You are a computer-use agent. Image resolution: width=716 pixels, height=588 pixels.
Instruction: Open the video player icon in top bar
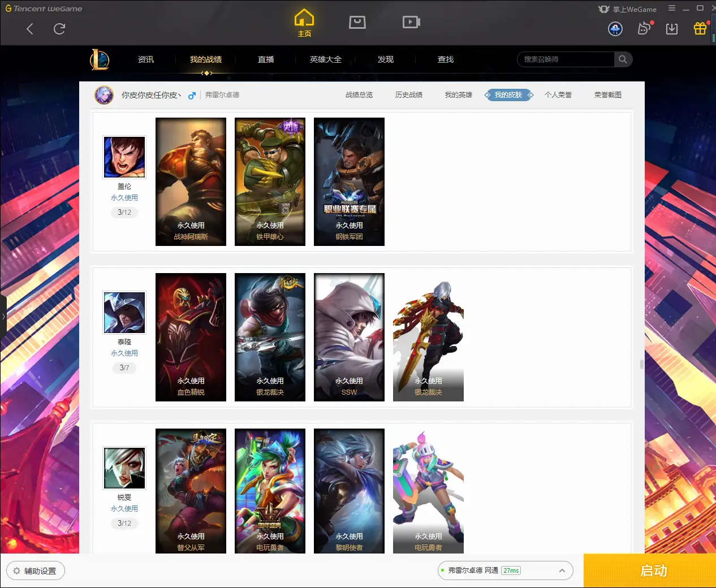[411, 22]
